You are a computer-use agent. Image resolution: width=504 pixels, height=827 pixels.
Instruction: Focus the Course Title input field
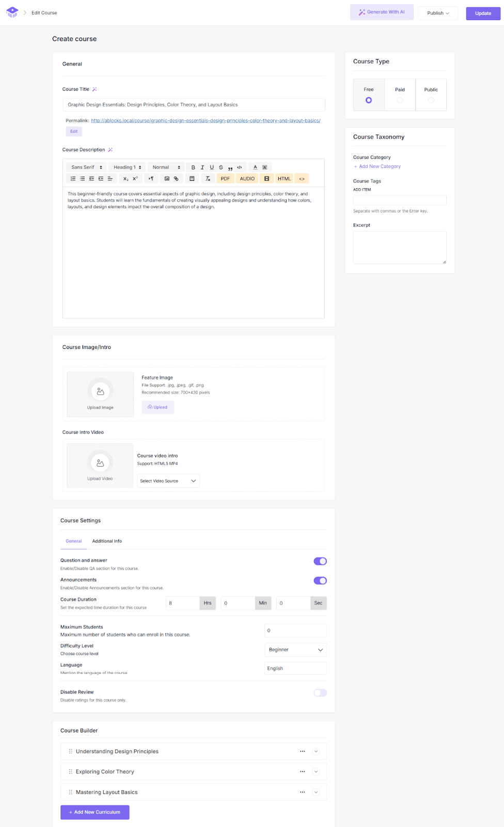[x=194, y=105]
